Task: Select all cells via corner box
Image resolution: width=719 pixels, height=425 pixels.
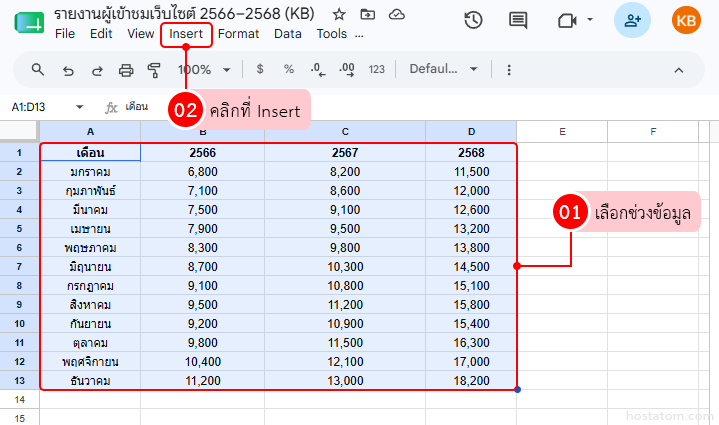Action: point(19,131)
